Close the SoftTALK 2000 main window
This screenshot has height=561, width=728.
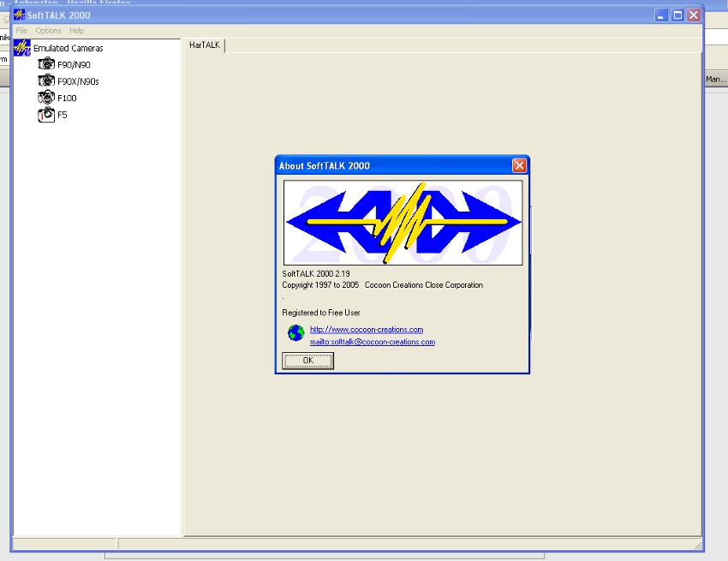[694, 15]
